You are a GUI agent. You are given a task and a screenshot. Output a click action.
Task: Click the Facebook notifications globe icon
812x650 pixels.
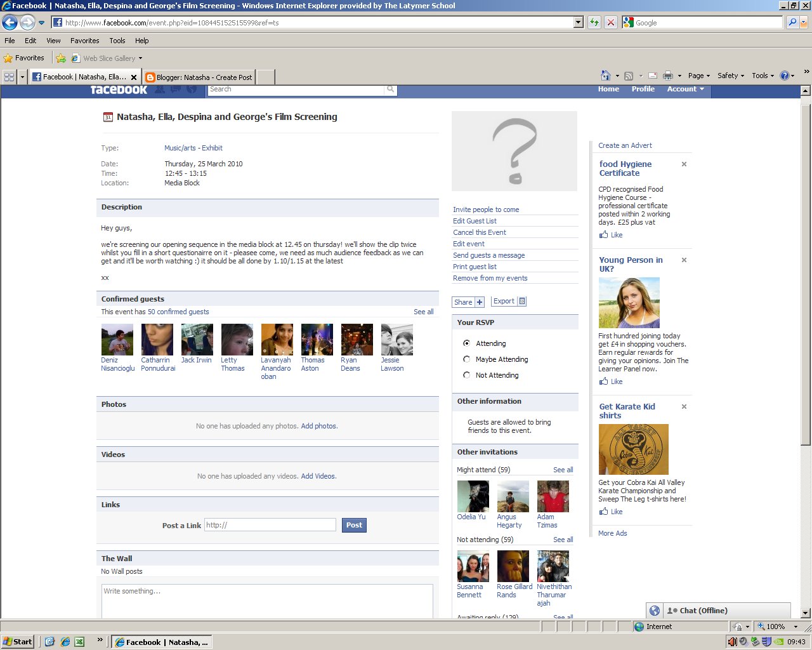[x=192, y=90]
